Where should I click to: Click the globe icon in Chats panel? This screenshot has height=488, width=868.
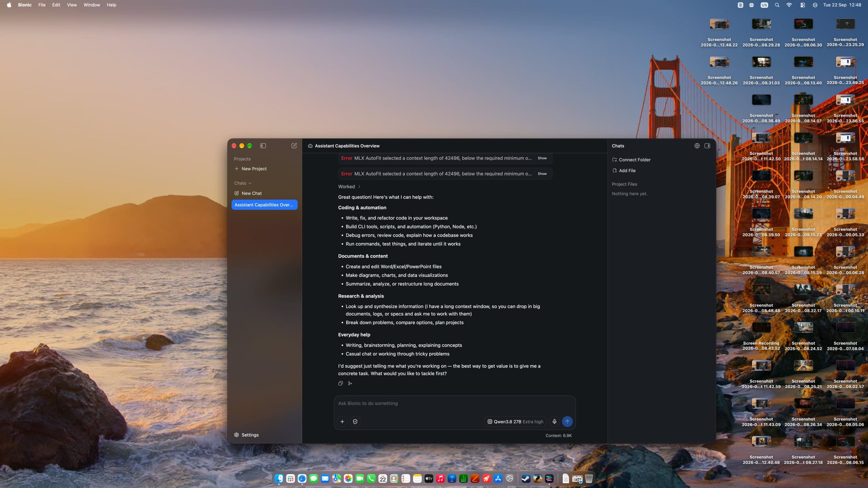coord(697,146)
